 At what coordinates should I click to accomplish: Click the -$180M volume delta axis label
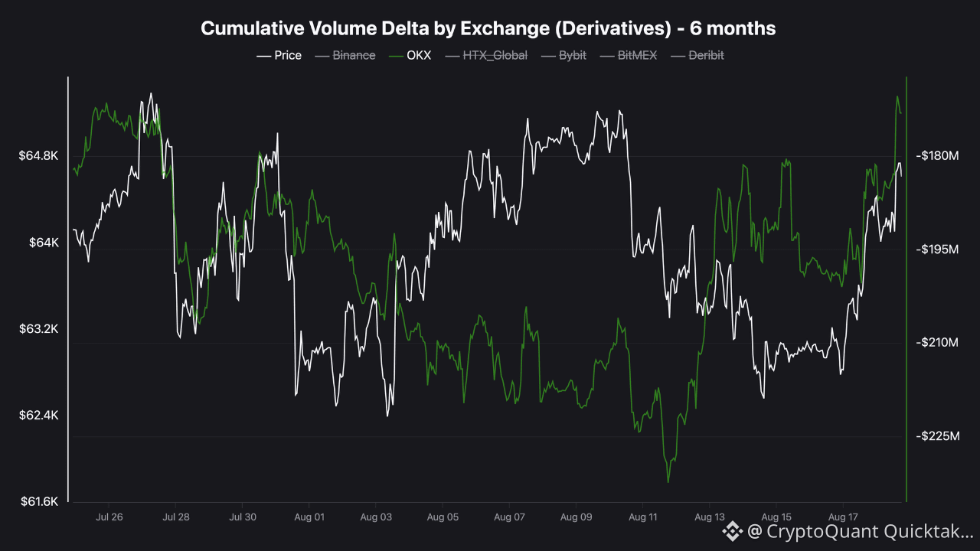click(x=937, y=156)
